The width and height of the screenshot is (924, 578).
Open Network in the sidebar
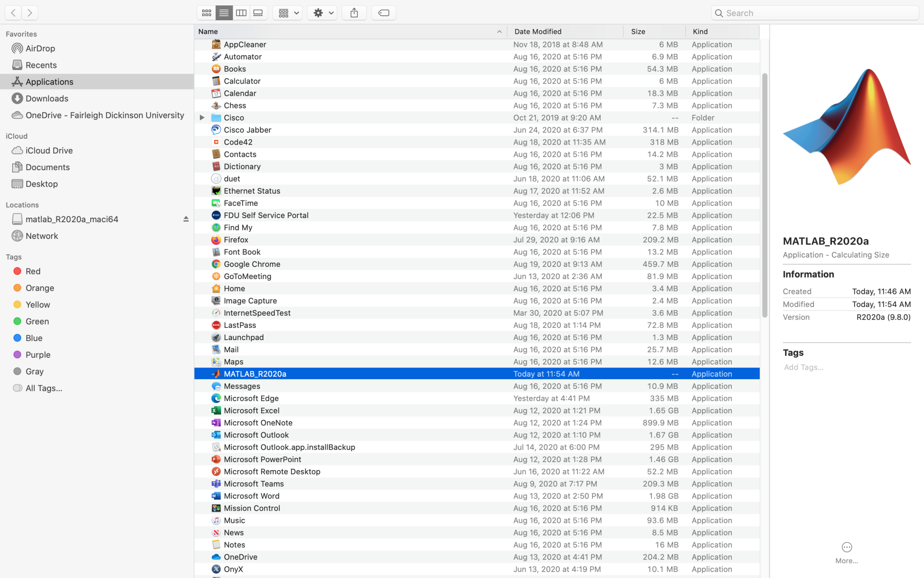[97, 236]
